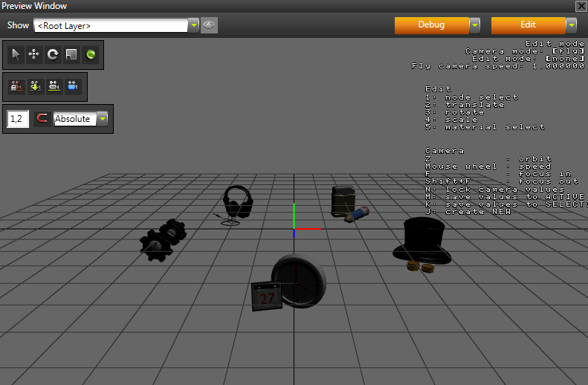Screen dimensions: 588x385
Task: Click the lock camera values icon
Action: coord(16,86)
